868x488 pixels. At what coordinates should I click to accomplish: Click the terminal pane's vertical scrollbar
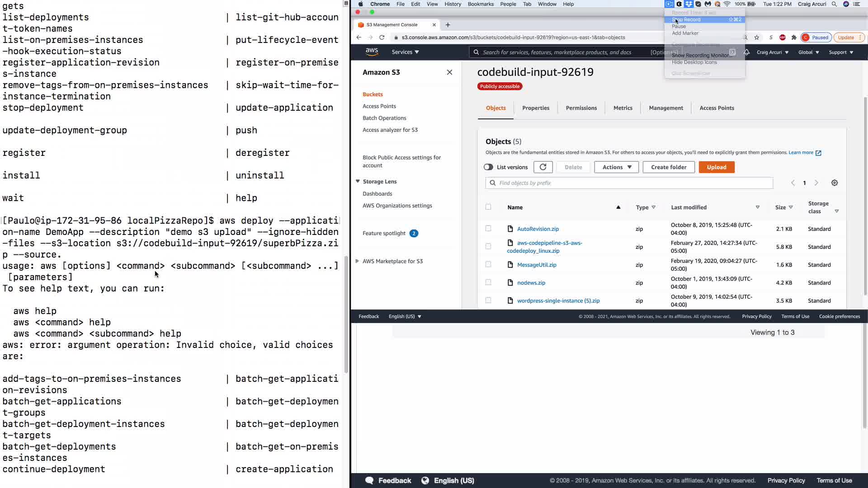click(x=346, y=314)
